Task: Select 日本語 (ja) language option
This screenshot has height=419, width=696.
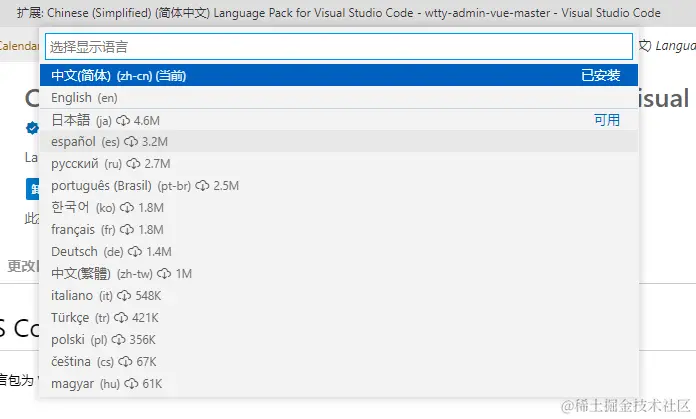Action: 339,120
